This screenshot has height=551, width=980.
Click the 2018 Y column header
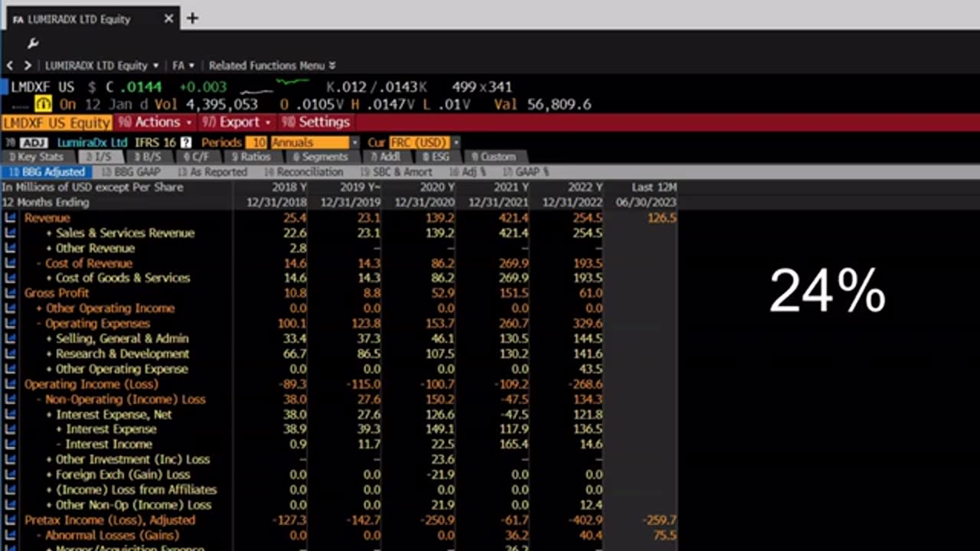pyautogui.click(x=289, y=187)
